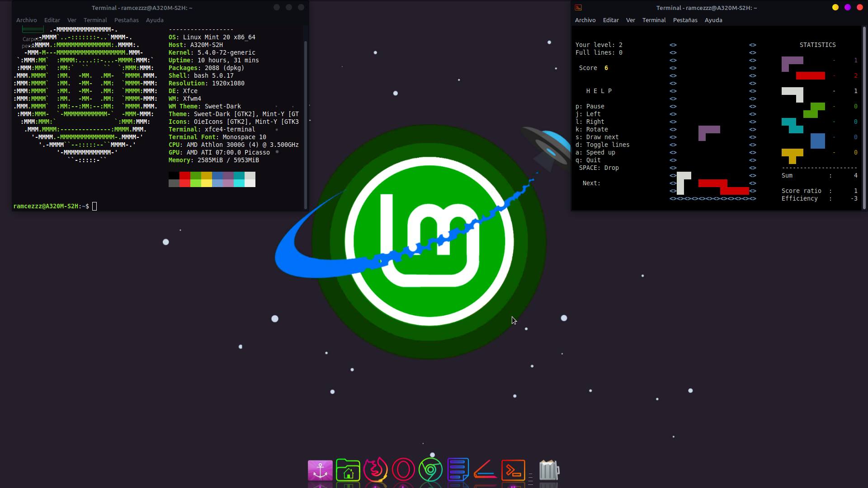Open the home folder file manager

tap(348, 470)
